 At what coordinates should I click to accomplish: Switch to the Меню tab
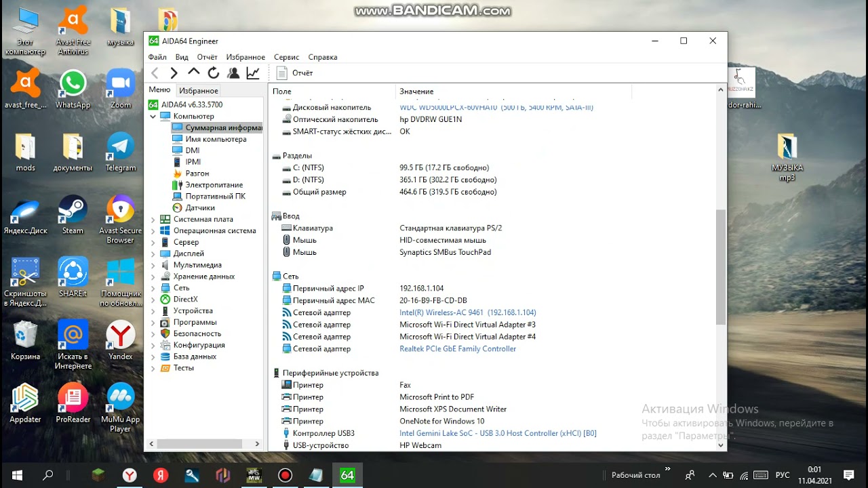pyautogui.click(x=159, y=90)
